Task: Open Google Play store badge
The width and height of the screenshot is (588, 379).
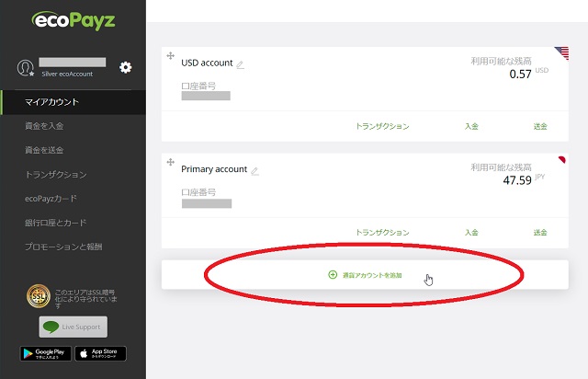Action: pos(43,353)
